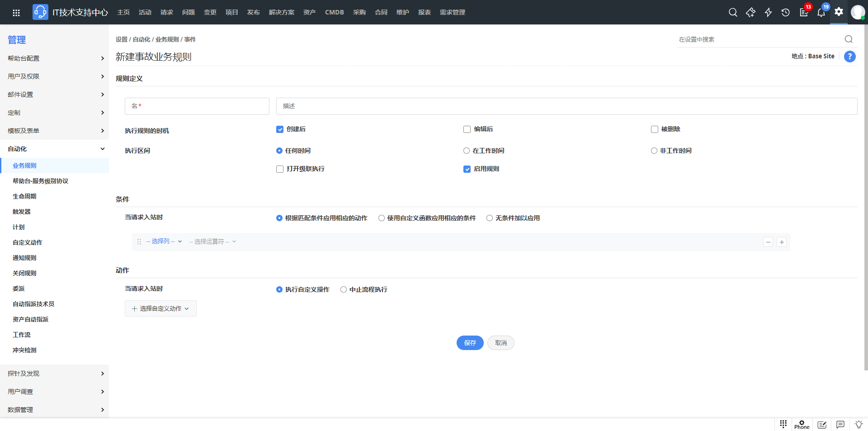Focus the 描述 description field
The image size is (868, 431).
point(567,106)
